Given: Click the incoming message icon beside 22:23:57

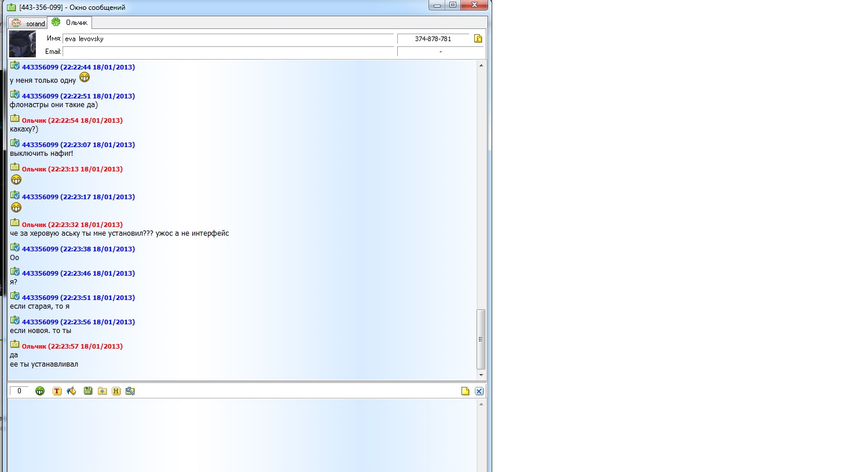Looking at the screenshot, I should click(15, 345).
